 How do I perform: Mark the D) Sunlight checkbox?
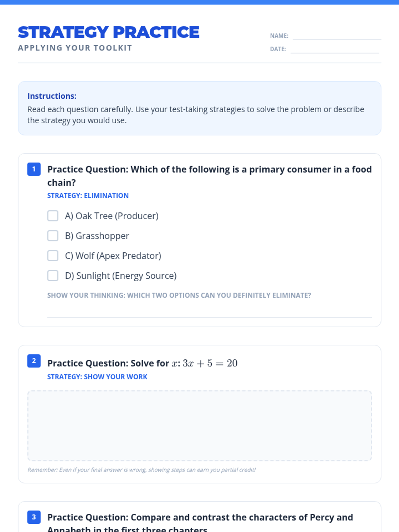point(53,276)
